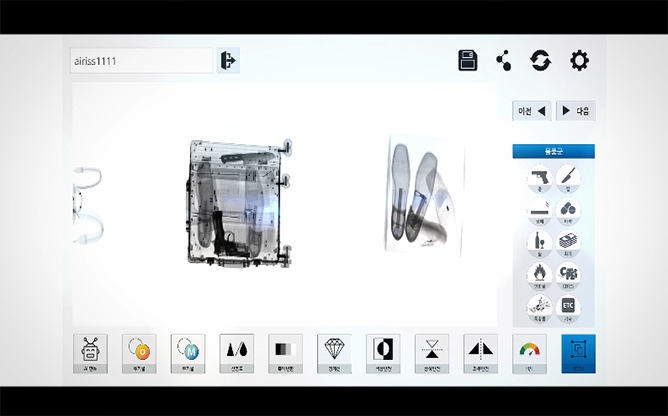This screenshot has width=668, height=416.
Task: Go to next image with 다음
Action: pos(576,111)
